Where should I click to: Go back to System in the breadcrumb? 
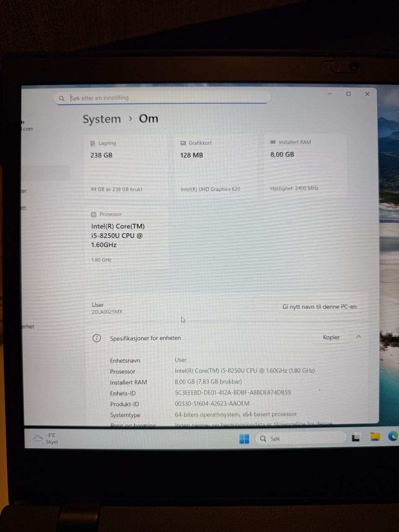[x=101, y=119]
